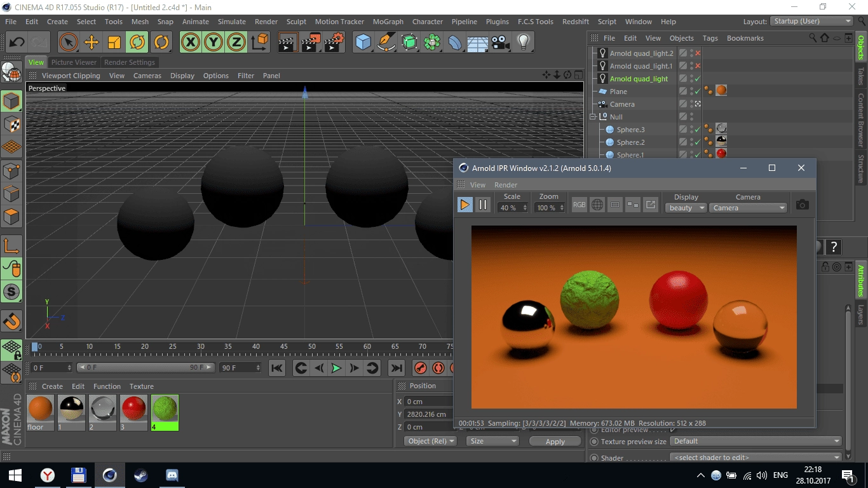Viewport: 868px width, 488px height.
Task: Save IPR snapshot with camera icon
Action: click(803, 205)
